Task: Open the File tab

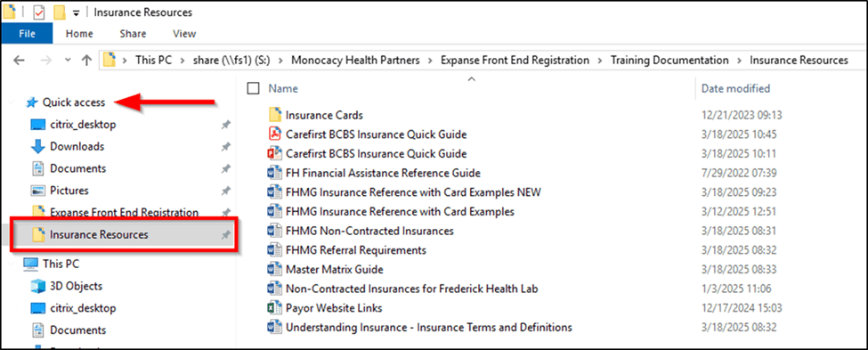Action: click(27, 33)
